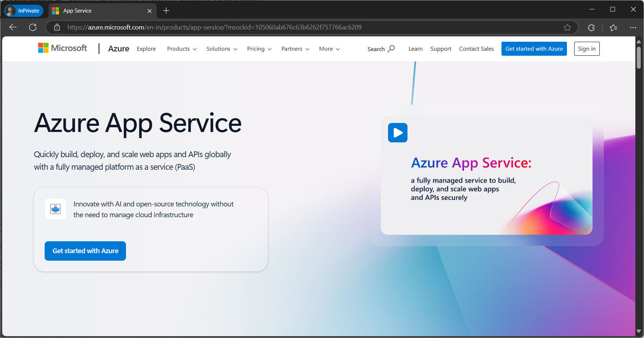Viewport: 644px width, 338px height.
Task: Open the Favorites list icon
Action: click(613, 27)
